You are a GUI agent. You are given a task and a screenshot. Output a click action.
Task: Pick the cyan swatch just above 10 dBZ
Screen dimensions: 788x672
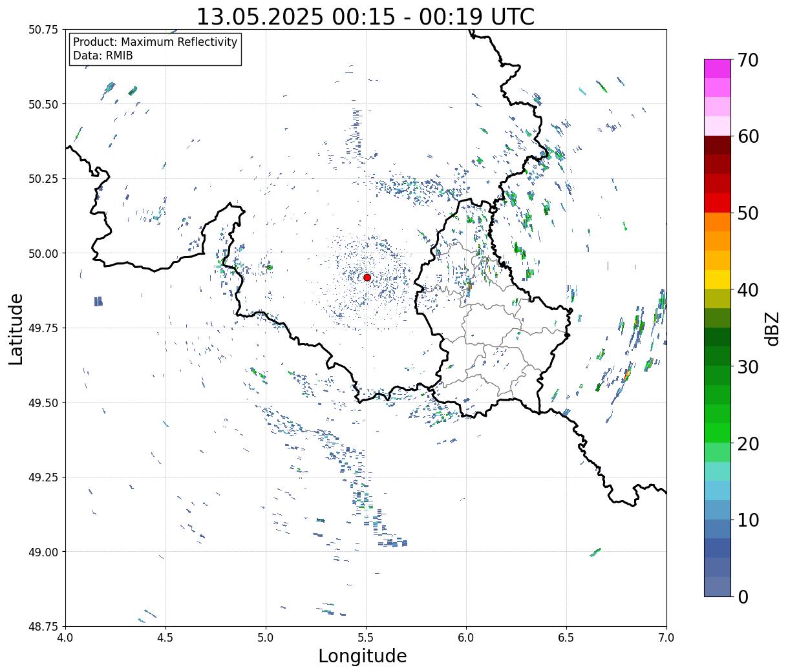point(718,510)
